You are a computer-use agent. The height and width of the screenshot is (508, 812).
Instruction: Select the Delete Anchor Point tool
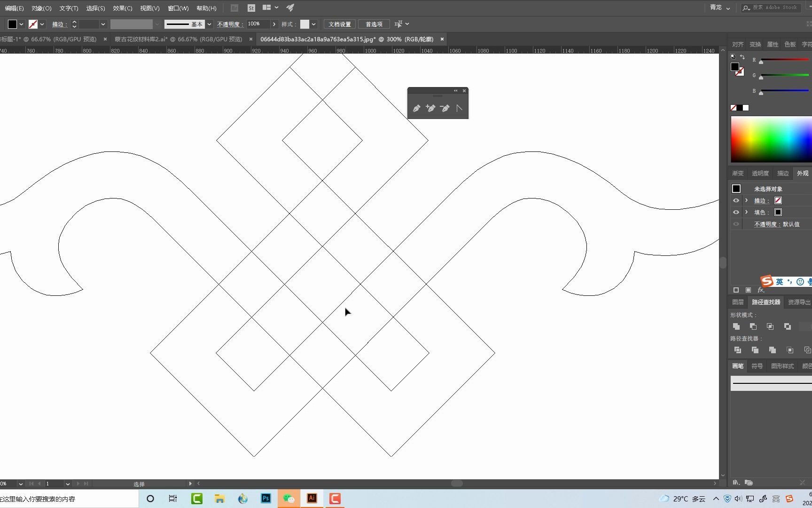click(445, 108)
